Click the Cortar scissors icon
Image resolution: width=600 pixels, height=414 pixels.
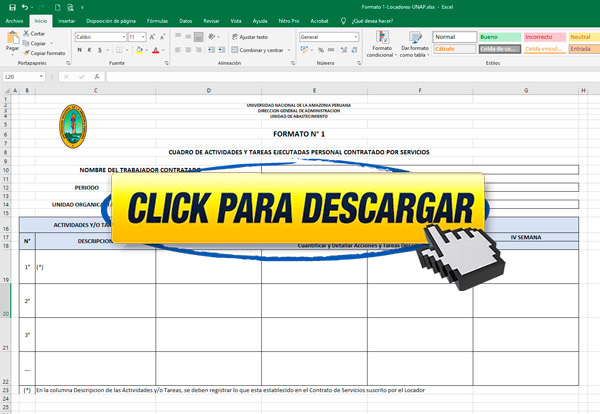click(x=26, y=33)
